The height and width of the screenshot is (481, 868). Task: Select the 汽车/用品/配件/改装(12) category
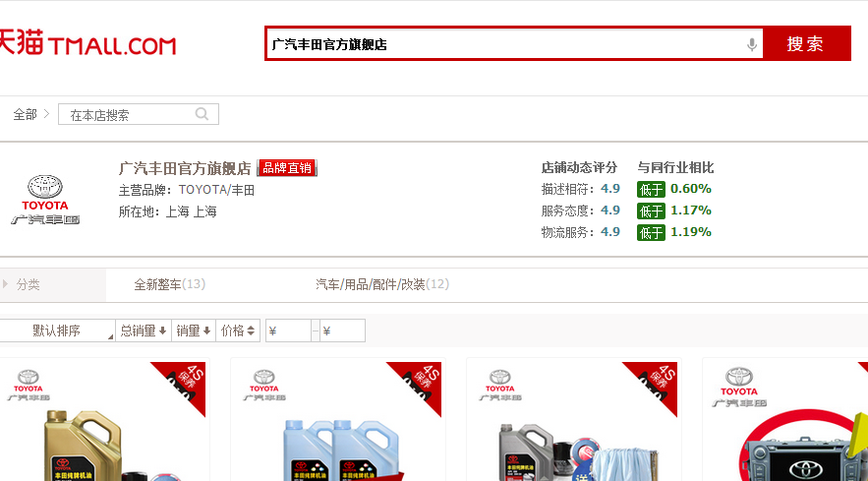click(382, 284)
